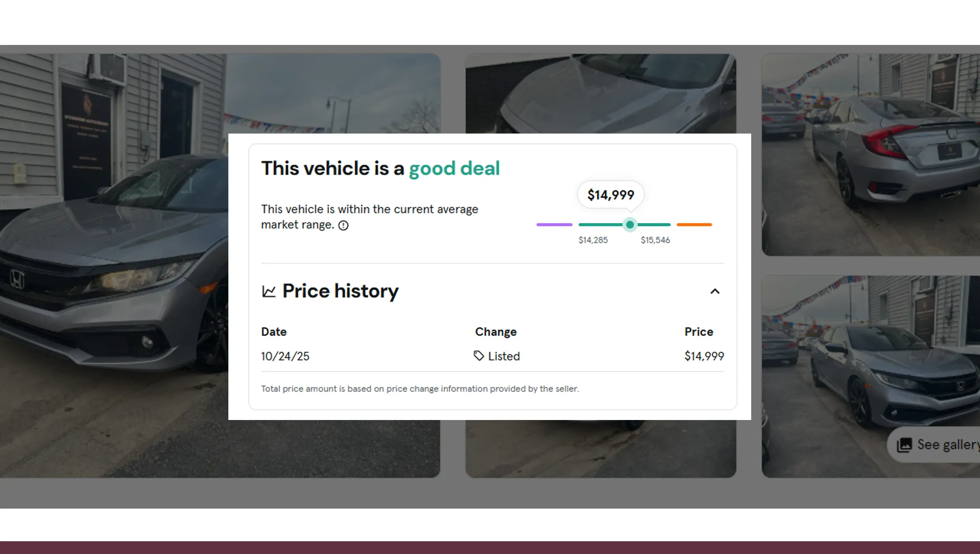Select the line chart icon beside Price history
980x554 pixels.
[x=268, y=290]
